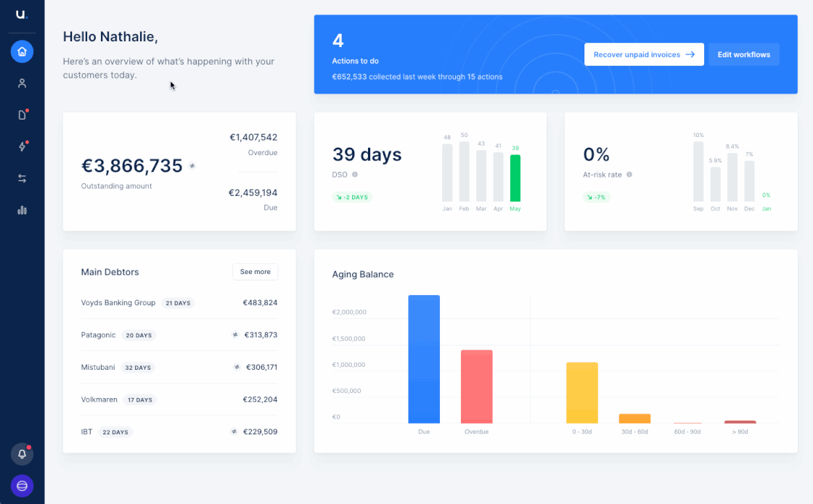813x504 pixels.
Task: Click the €483,824 amount for Voyds
Action: 260,302
